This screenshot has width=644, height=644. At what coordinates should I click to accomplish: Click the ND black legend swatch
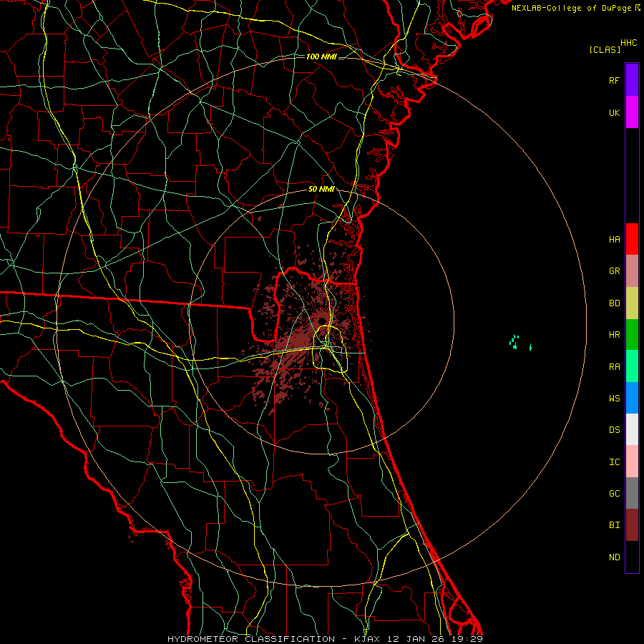[632, 557]
